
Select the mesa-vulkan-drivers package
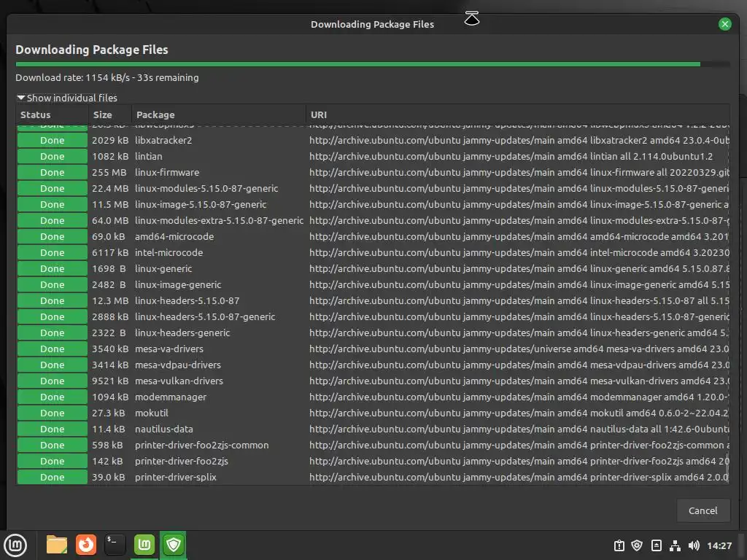[179, 381]
